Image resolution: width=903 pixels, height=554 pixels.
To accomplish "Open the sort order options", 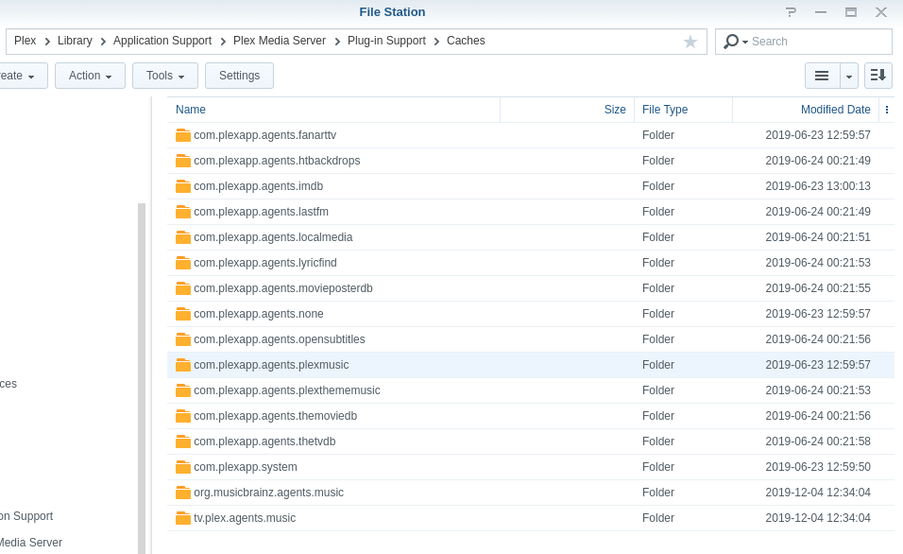I will click(x=878, y=76).
